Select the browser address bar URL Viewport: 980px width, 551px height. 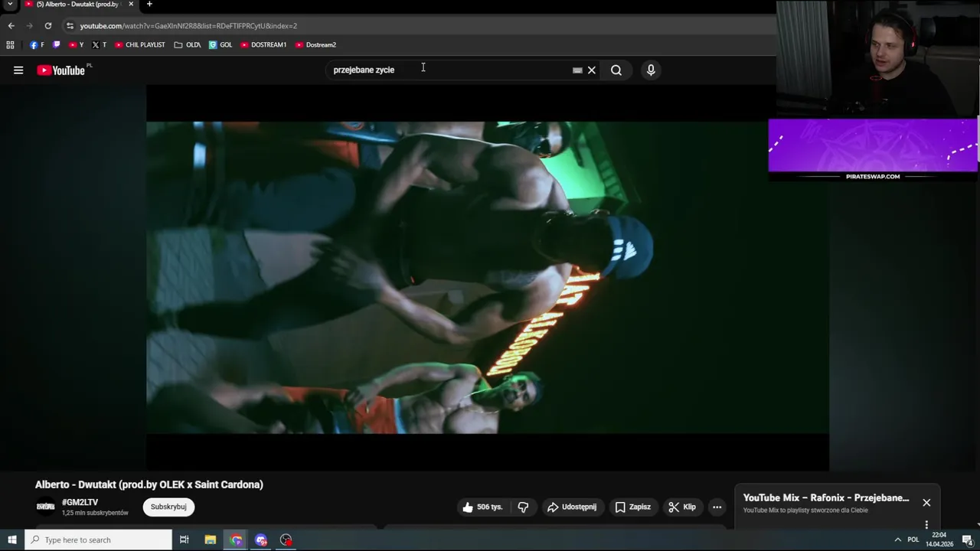188,26
